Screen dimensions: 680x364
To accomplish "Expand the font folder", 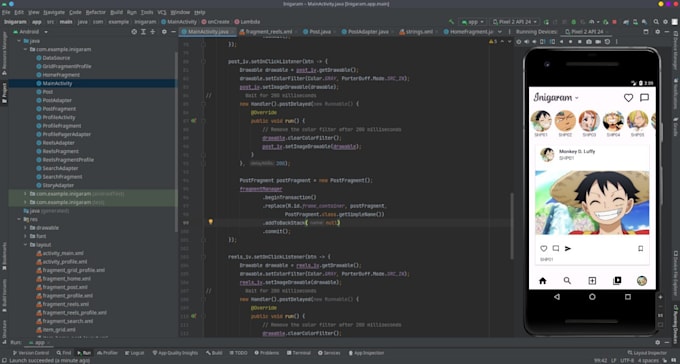I will 25,236.
